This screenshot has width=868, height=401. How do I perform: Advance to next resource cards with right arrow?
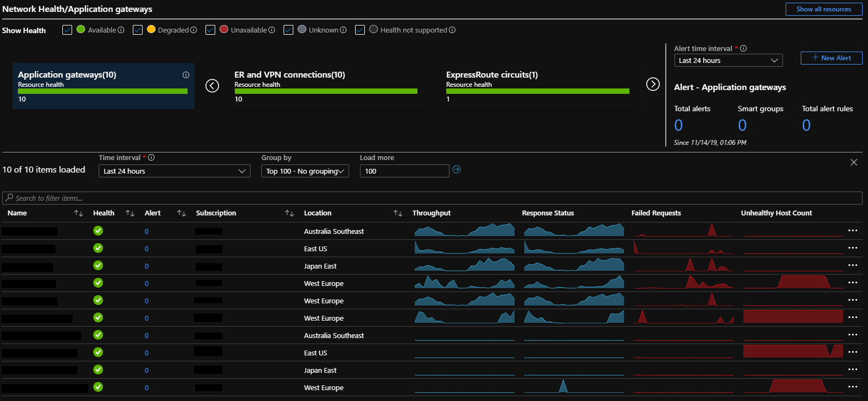653,84
